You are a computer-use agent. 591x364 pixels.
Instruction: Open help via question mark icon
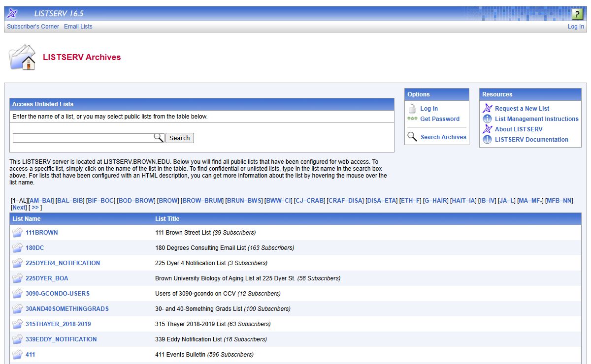coord(577,14)
